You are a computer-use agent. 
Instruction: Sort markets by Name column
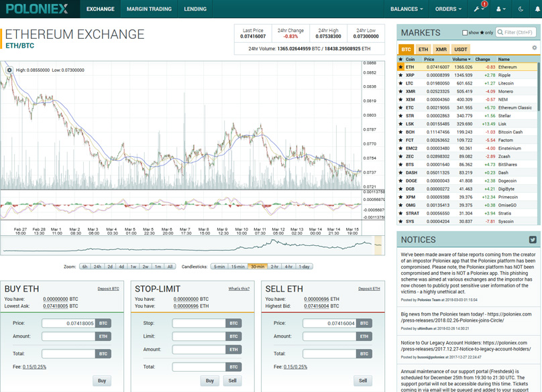click(x=504, y=59)
